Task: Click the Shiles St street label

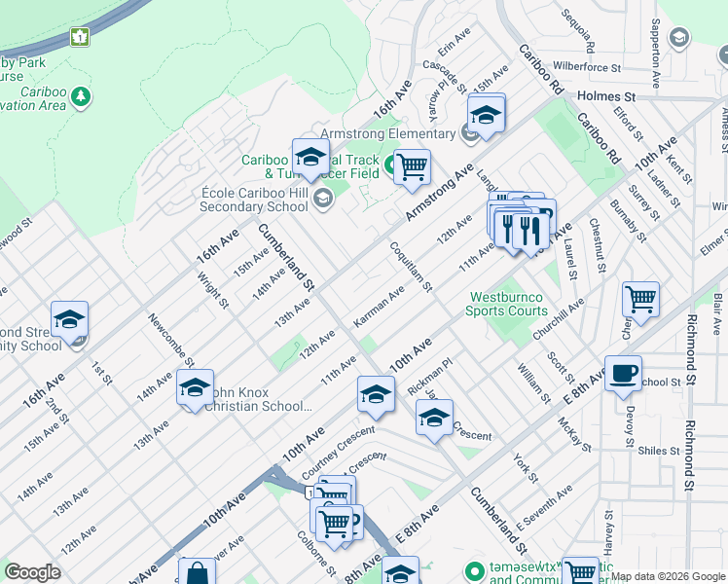Action: click(x=659, y=451)
